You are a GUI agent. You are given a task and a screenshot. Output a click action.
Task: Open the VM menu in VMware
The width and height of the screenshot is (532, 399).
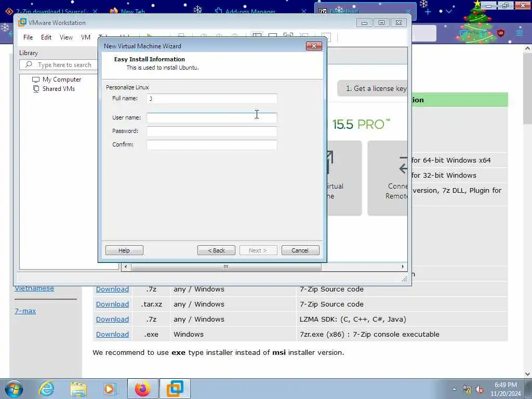click(86, 37)
